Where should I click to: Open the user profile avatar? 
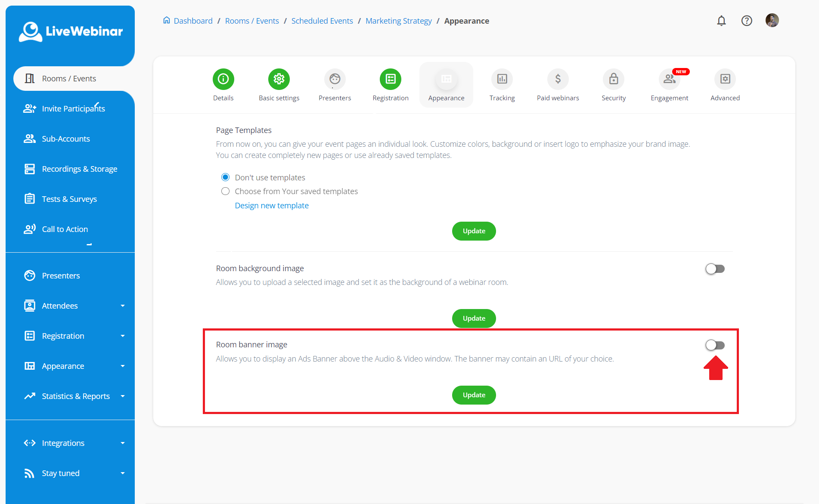pyautogui.click(x=772, y=20)
